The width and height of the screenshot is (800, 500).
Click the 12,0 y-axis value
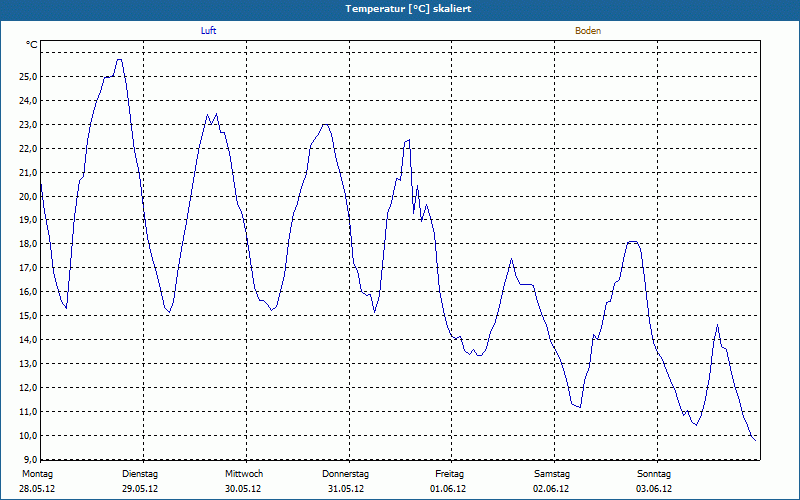(29, 388)
